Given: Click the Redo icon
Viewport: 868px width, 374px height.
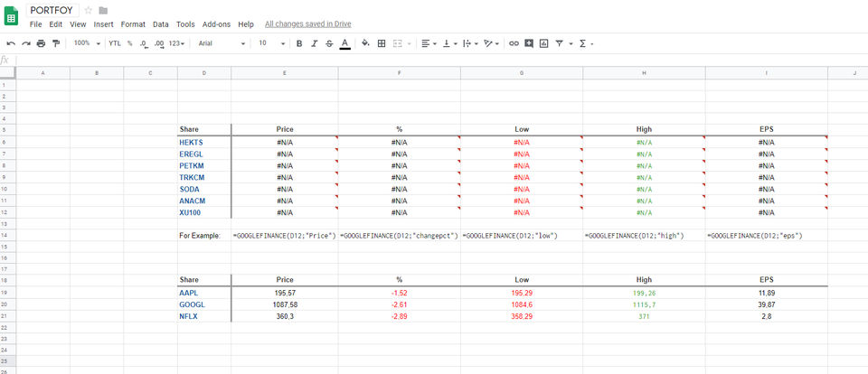Looking at the screenshot, I should click(26, 43).
